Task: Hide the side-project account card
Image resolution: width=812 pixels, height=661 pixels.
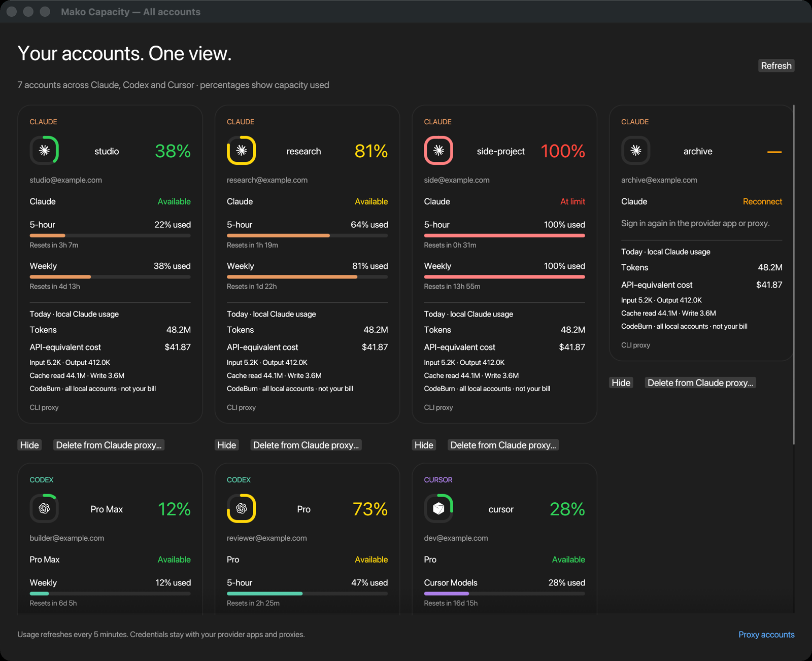Action: tap(424, 445)
